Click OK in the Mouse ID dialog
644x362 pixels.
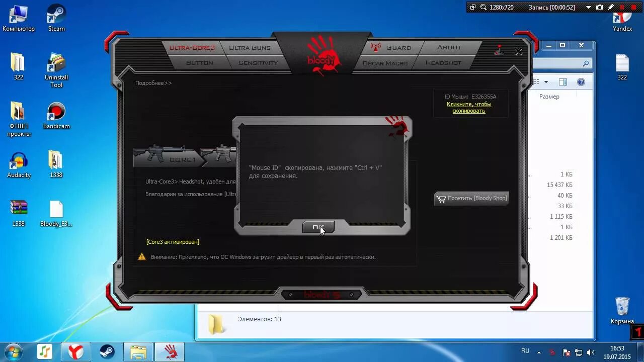pyautogui.click(x=318, y=227)
